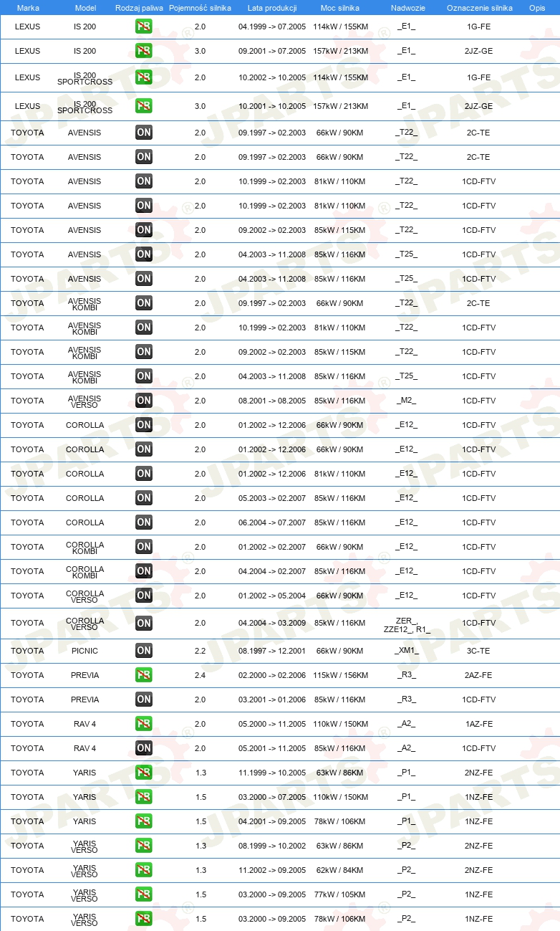Click PB icon in Yaris Verso 63kW / 86KM row
Image resolution: width=560 pixels, height=931 pixels.
pos(144,846)
